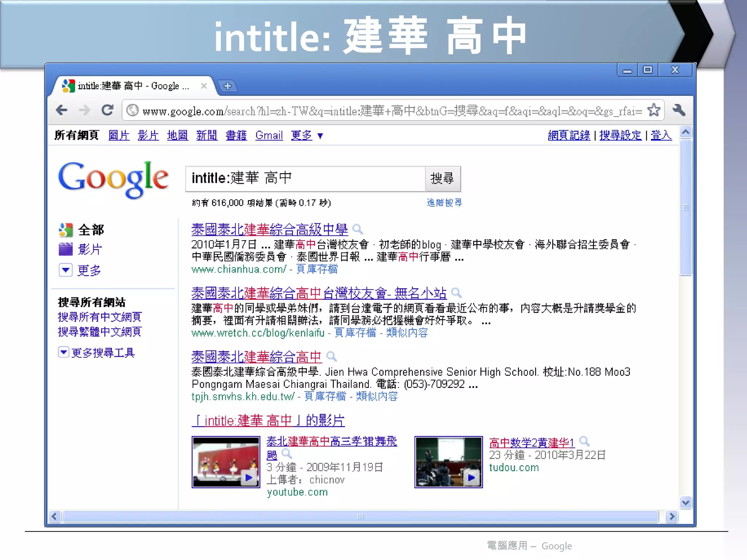Play the tudou classroom video thumbnail
The image size is (747, 560).
point(449,462)
